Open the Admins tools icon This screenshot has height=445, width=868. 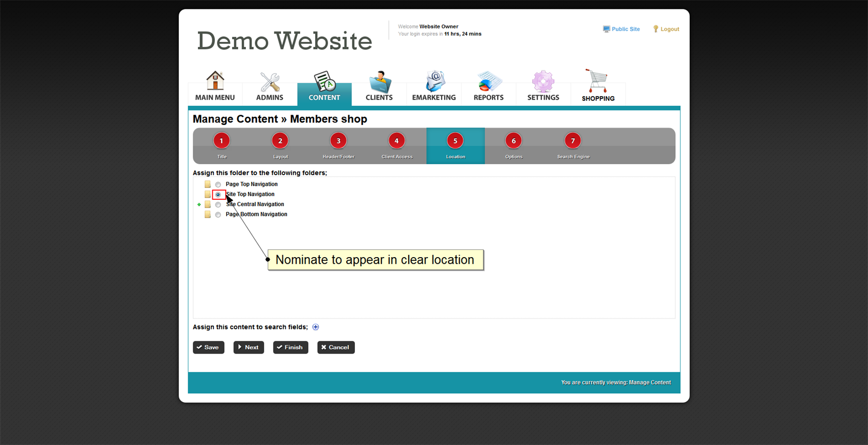click(270, 82)
